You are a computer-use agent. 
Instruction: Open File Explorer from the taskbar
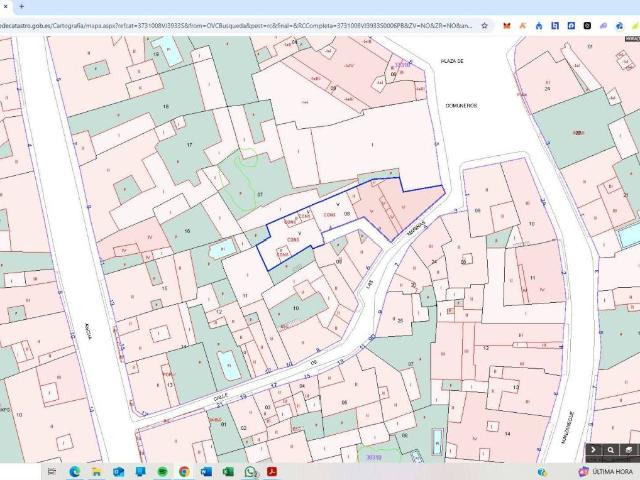pos(97,471)
